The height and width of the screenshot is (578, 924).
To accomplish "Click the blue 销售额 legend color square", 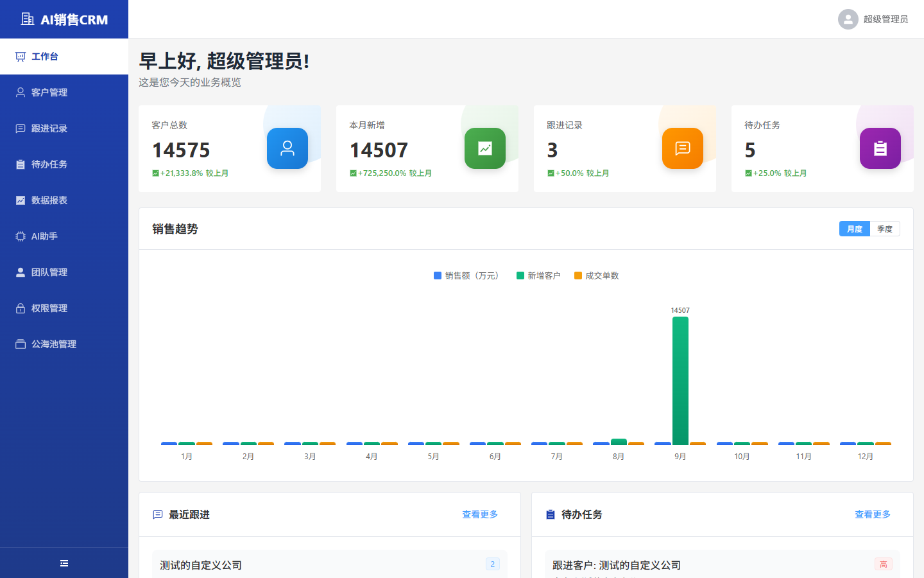I will (x=438, y=276).
